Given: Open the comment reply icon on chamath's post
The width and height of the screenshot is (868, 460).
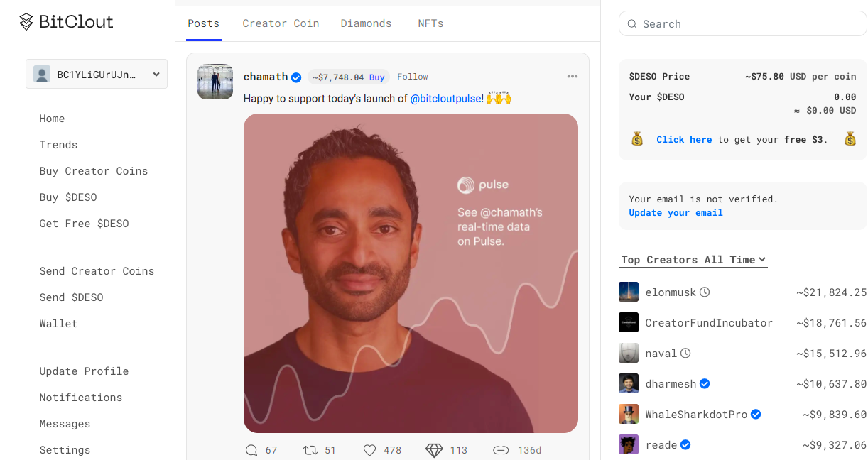Looking at the screenshot, I should click(251, 450).
